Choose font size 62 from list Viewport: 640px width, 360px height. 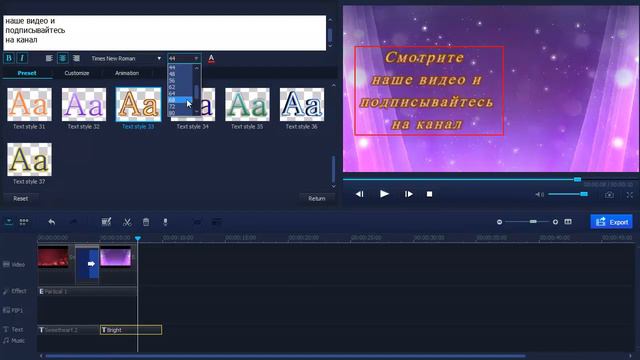click(180, 87)
